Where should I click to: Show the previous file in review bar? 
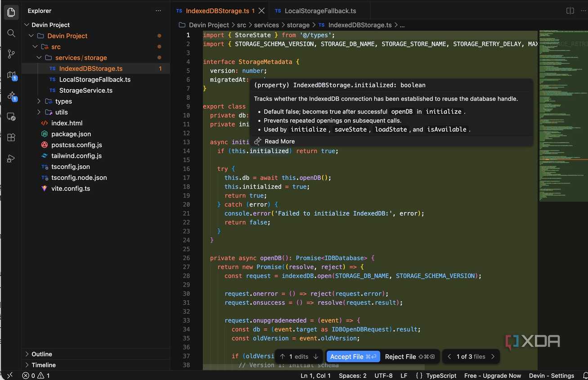[x=449, y=357]
